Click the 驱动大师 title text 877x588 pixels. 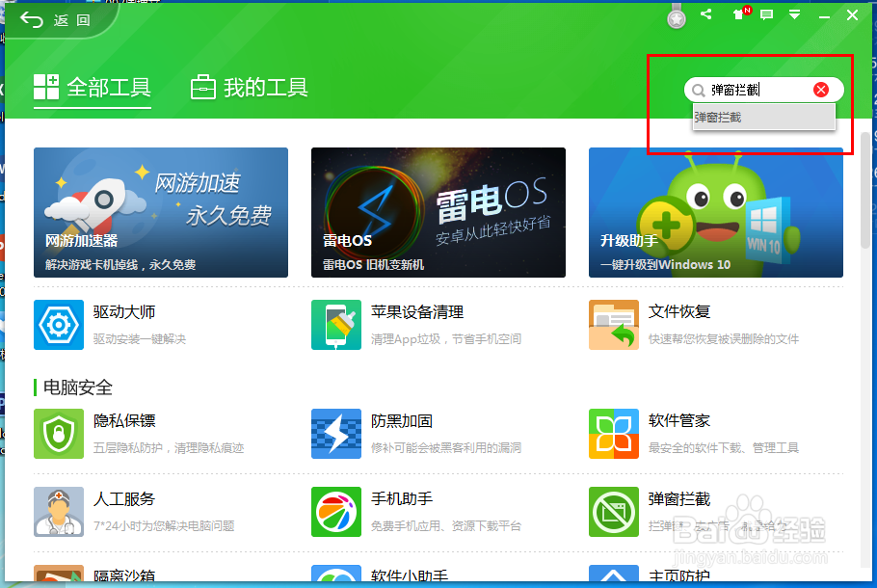124,312
